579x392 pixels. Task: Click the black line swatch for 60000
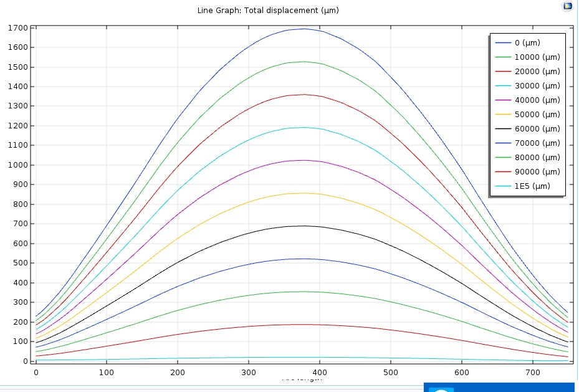(x=503, y=129)
